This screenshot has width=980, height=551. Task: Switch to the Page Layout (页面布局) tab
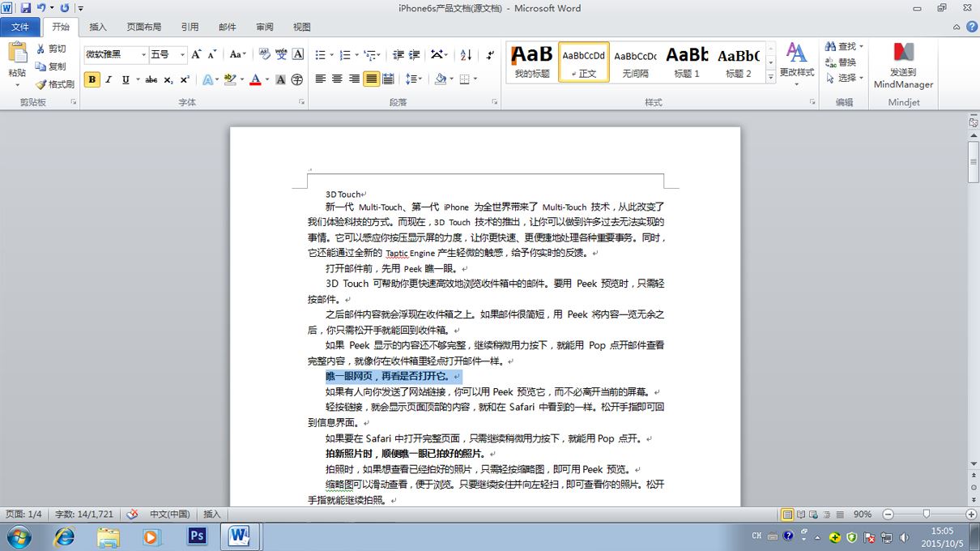(x=144, y=27)
